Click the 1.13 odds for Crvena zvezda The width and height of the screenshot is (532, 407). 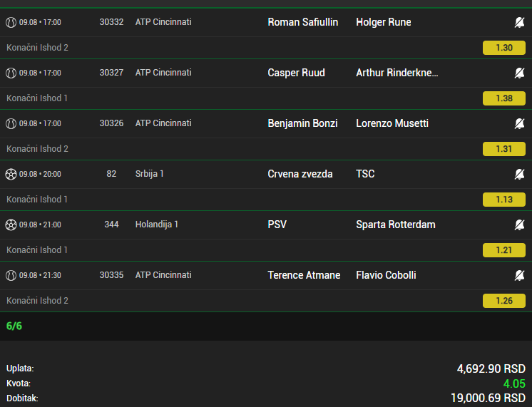pos(504,200)
